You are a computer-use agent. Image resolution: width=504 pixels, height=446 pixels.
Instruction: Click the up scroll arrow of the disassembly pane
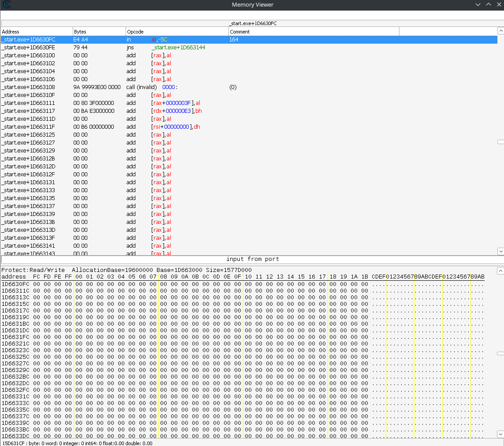[x=500, y=31]
